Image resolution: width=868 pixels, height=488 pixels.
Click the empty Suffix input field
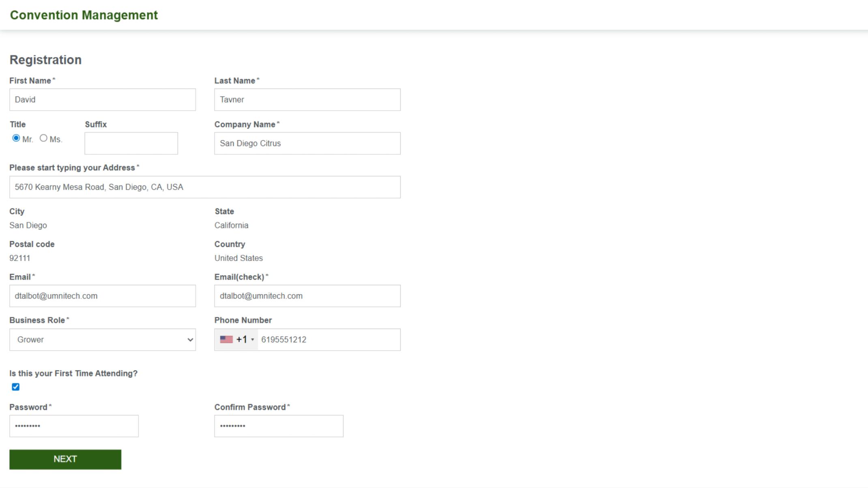point(131,143)
